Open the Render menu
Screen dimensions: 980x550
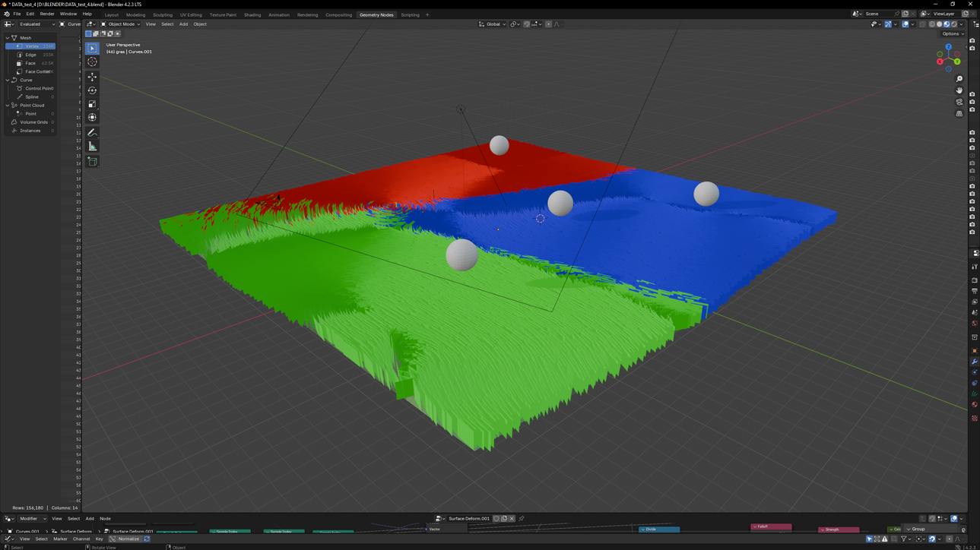pyautogui.click(x=47, y=14)
